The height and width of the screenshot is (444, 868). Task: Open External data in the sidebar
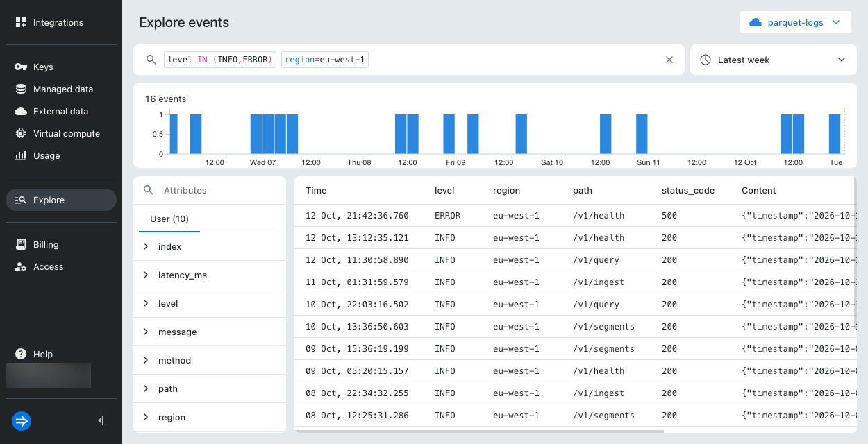coord(61,111)
